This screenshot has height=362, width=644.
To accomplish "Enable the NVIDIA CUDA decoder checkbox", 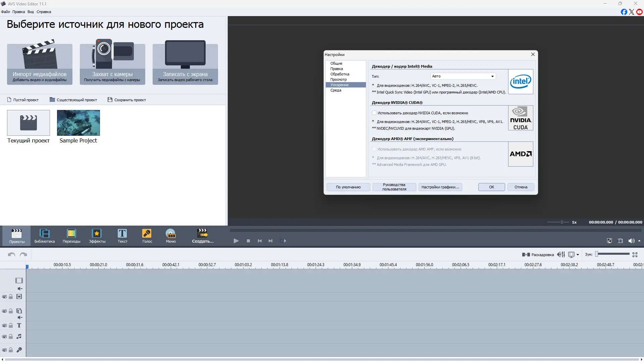I will click(x=374, y=113).
